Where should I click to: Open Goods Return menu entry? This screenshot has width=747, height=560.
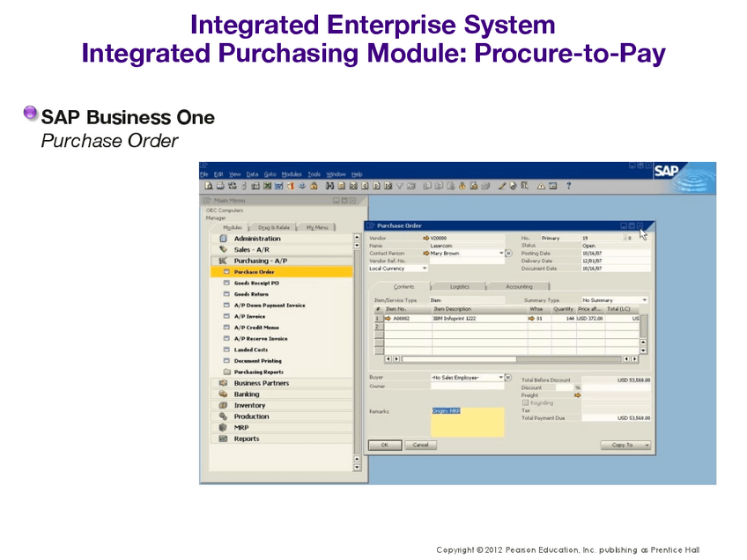tap(251, 294)
